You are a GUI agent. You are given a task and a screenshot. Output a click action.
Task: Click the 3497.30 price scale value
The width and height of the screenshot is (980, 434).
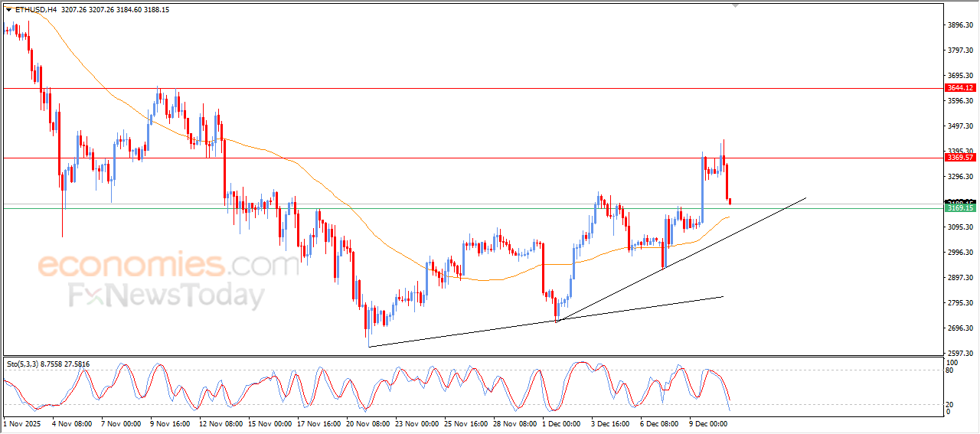(x=960, y=126)
